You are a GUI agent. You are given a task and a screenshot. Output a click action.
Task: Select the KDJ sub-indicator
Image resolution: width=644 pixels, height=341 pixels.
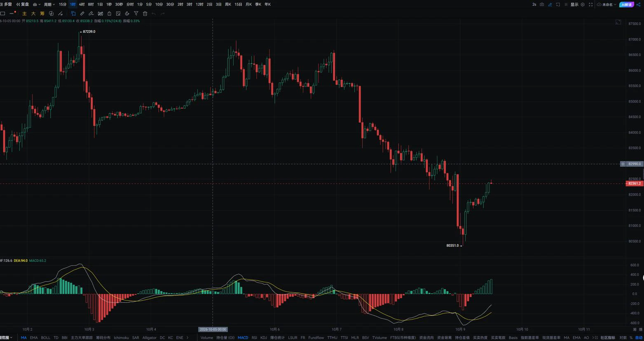point(264,338)
